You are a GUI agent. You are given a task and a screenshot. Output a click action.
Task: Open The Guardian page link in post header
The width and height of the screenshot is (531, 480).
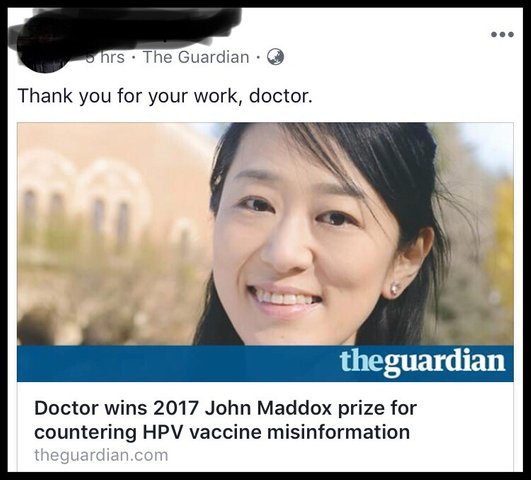point(196,57)
